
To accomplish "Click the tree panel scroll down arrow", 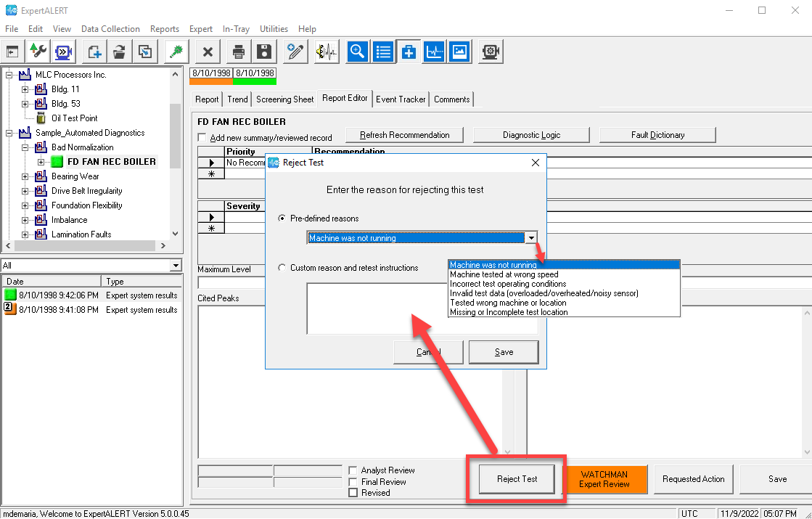I will point(175,234).
